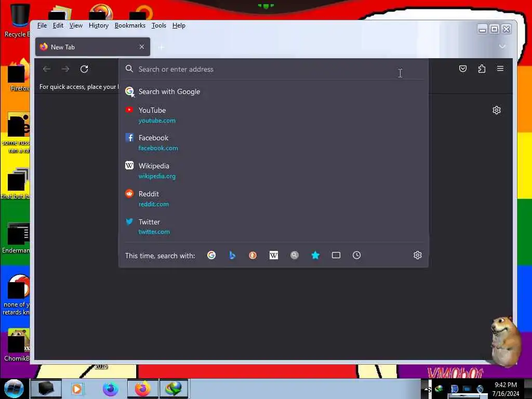
Task: Search this time with DuckDuckGo icon
Action: [x=253, y=255]
